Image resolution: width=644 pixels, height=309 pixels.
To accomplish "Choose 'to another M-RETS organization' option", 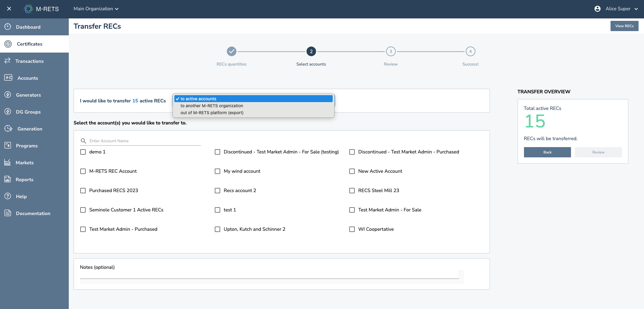I will (211, 106).
